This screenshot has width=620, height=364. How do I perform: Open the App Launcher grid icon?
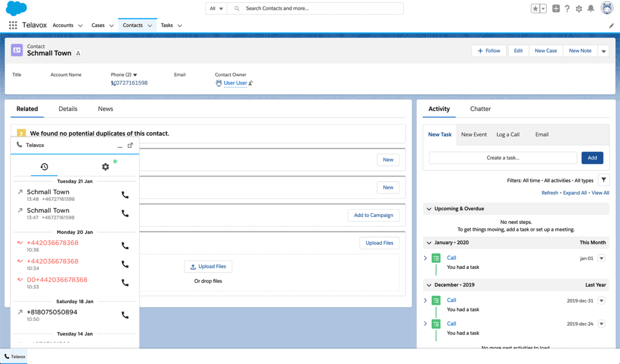pyautogui.click(x=13, y=25)
